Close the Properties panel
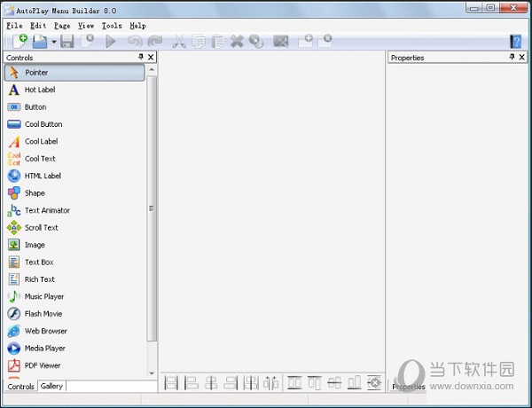 (522, 57)
